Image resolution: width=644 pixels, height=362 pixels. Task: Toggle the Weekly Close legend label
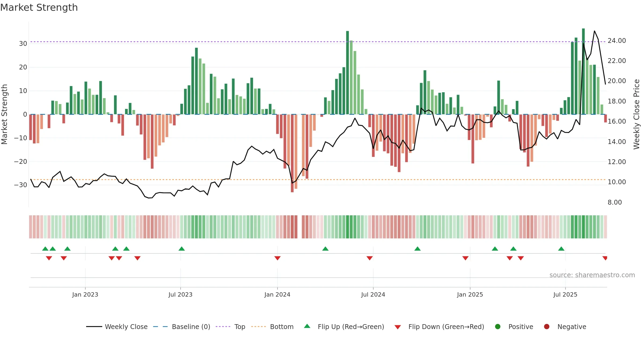(x=126, y=327)
